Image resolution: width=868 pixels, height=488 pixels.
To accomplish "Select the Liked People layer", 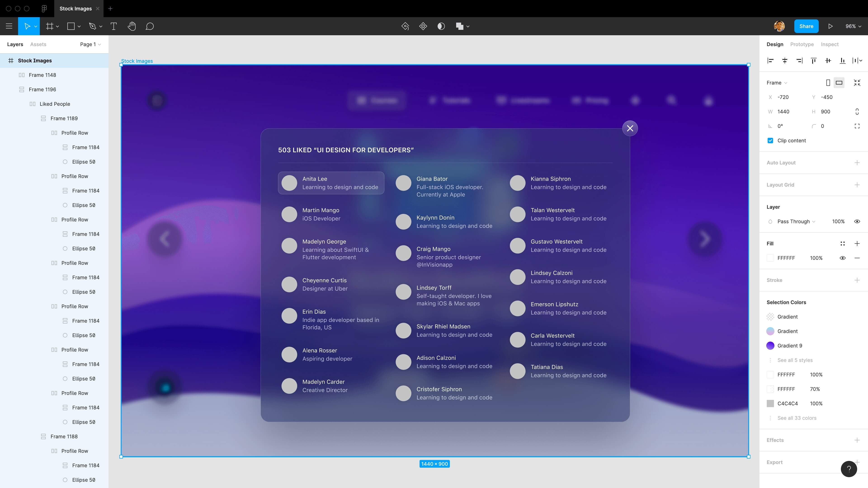I will click(x=54, y=104).
